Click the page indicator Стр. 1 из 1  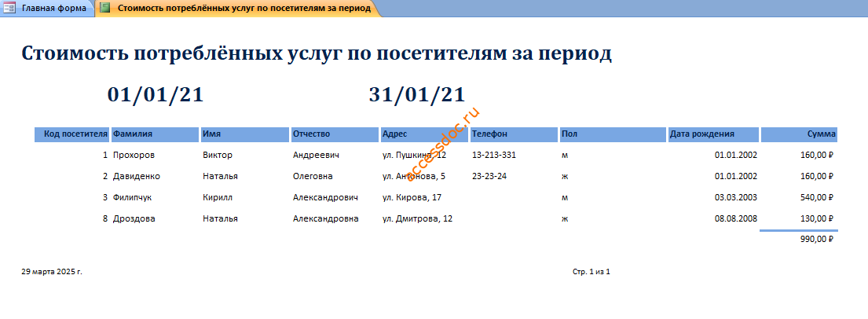click(x=591, y=272)
